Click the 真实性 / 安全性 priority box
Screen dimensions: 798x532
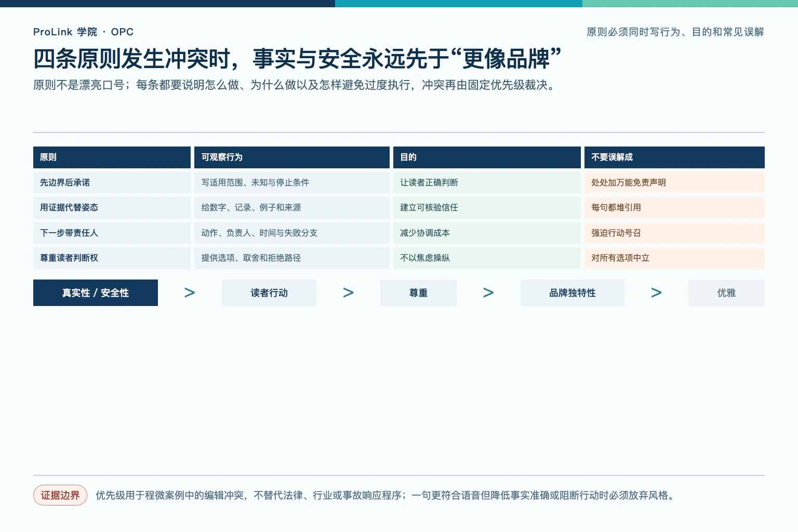(96, 292)
